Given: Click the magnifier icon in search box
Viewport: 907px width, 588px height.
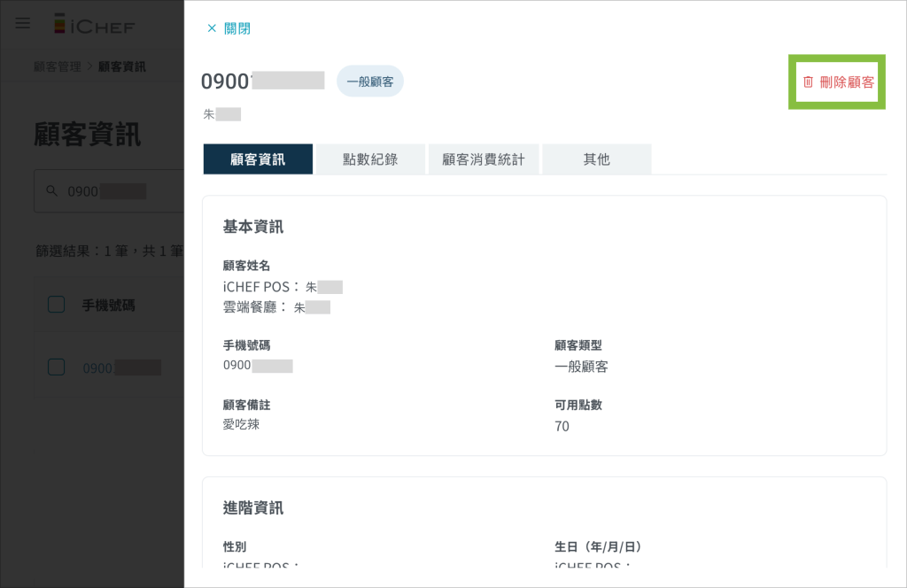Looking at the screenshot, I should (51, 191).
